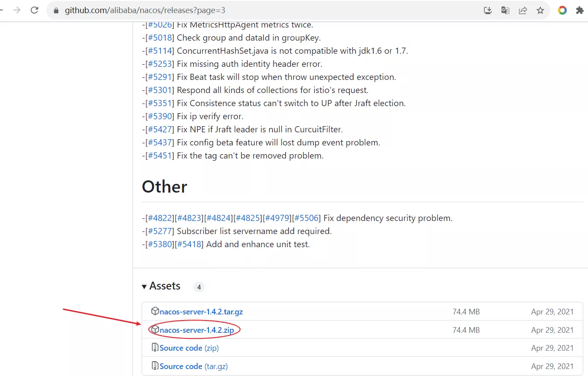The width and height of the screenshot is (588, 376).
Task: Open issue #5390 link
Action: (159, 117)
